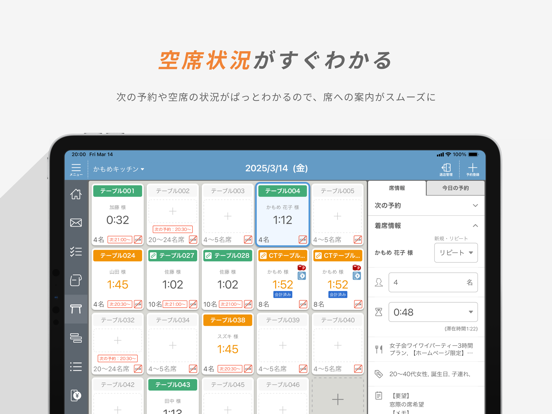Click the red slash icon on テーブル004

pos(303,240)
